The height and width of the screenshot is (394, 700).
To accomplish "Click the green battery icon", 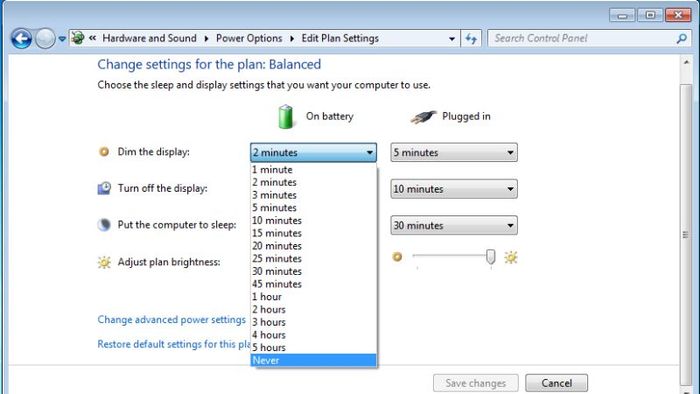I will tap(286, 116).
